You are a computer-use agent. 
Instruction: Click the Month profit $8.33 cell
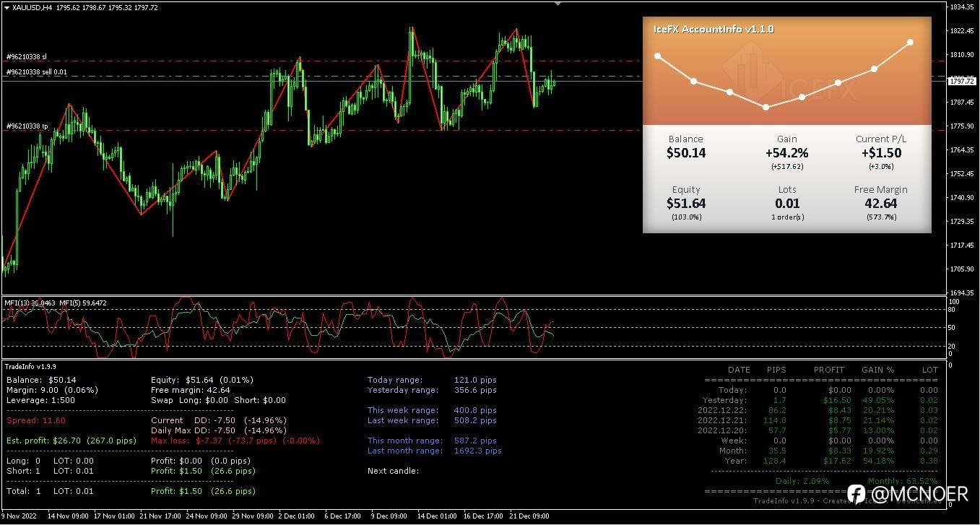click(840, 451)
